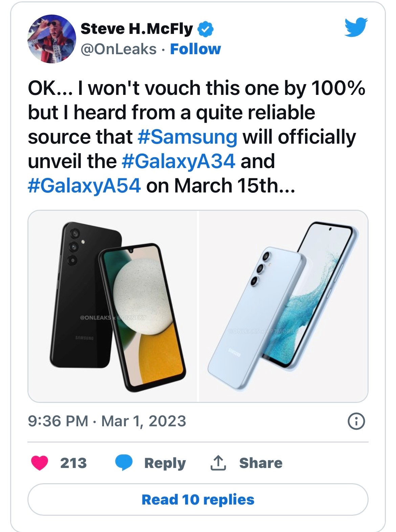Click the 213 likes count
Viewport: 396px width, 532px height.
pos(73,463)
